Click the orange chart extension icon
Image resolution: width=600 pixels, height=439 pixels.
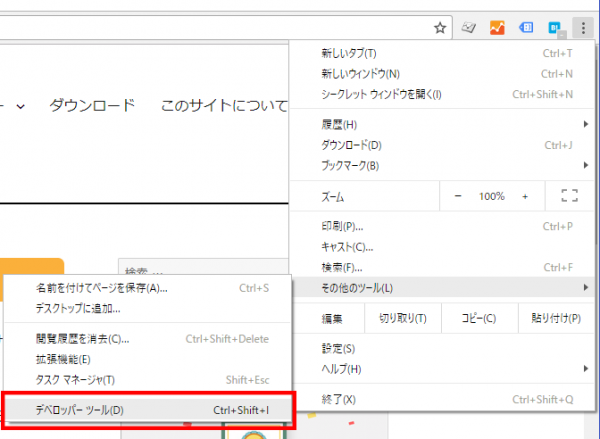[x=497, y=28]
